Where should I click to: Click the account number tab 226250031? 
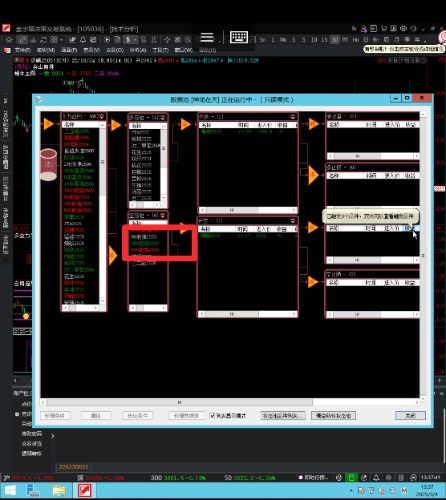point(73,467)
